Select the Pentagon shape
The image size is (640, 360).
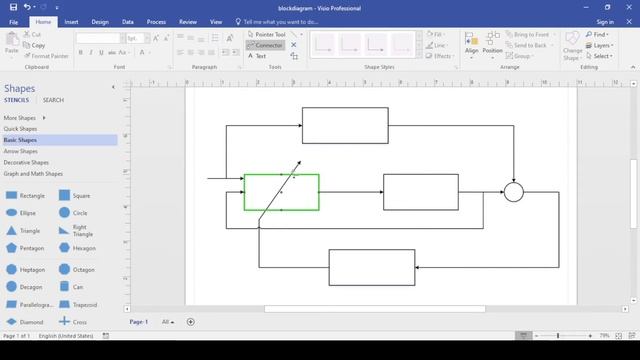tap(25, 248)
